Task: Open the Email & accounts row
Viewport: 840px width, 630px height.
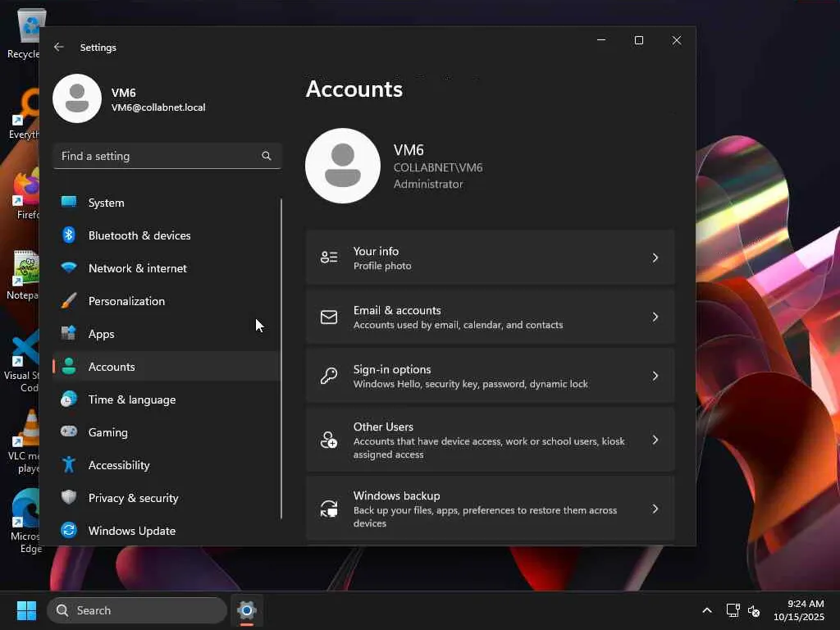Action: (491, 317)
